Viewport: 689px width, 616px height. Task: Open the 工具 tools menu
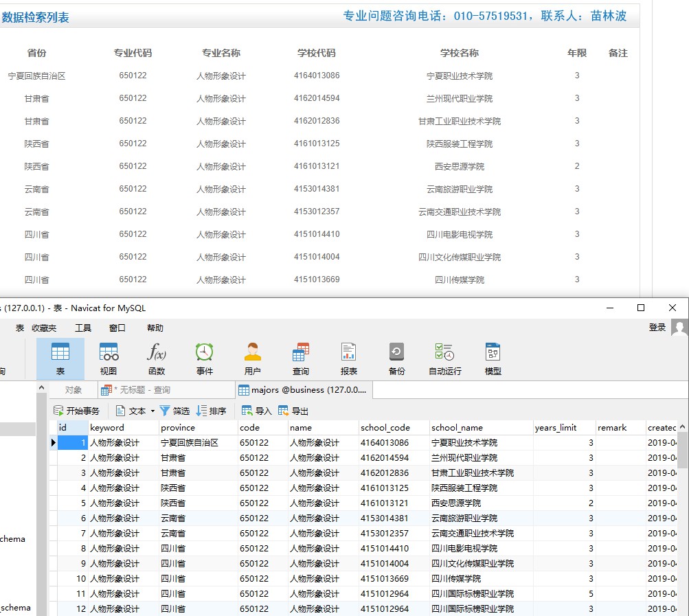83,328
